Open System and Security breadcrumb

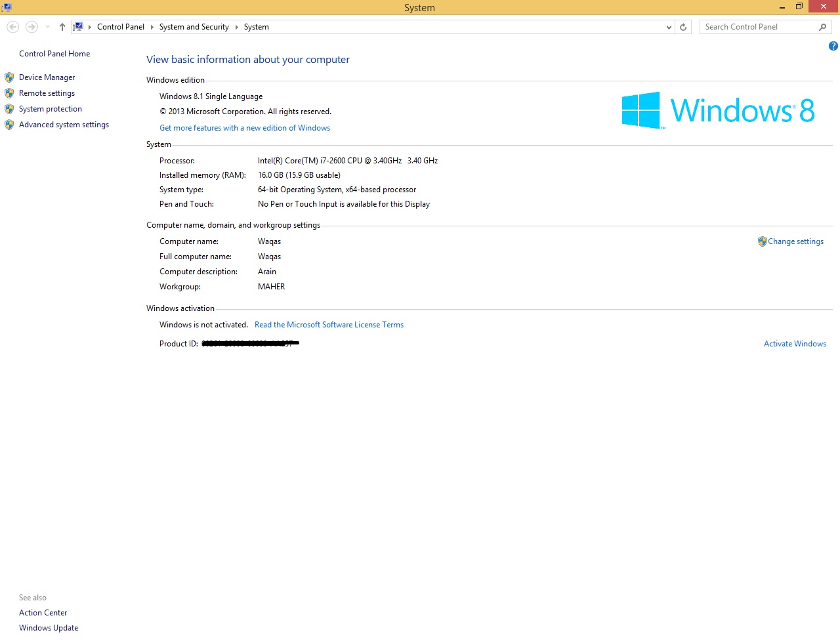(194, 27)
